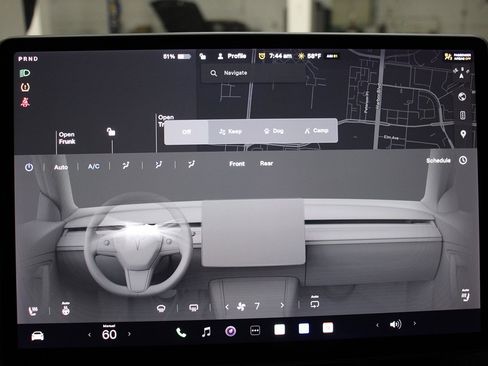Tap the fan speed value 7

point(257,306)
